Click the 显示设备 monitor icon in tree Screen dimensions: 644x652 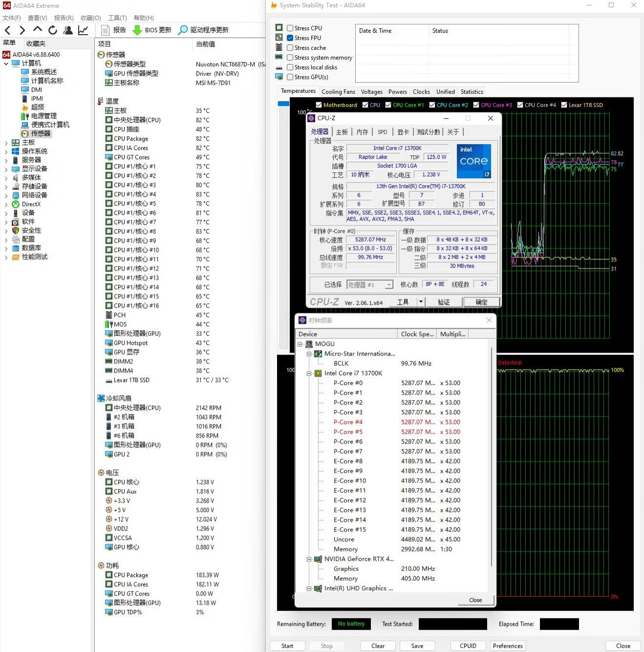[16, 169]
